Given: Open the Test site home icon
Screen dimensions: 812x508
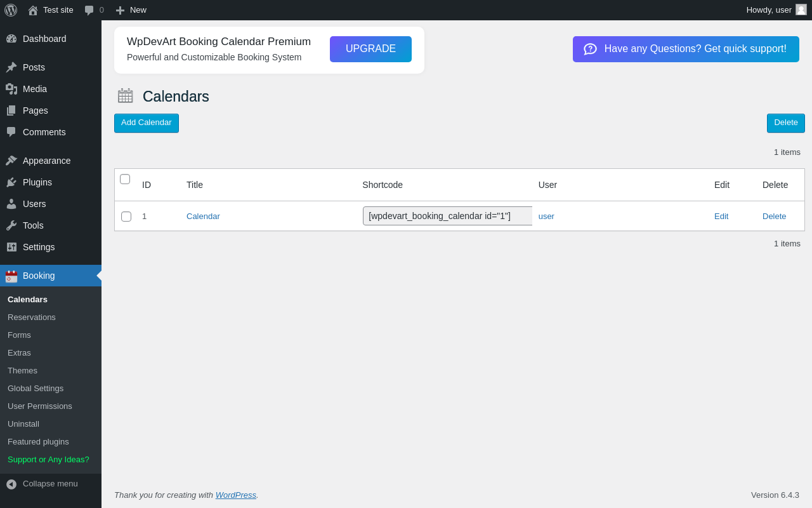Looking at the screenshot, I should pos(33,10).
